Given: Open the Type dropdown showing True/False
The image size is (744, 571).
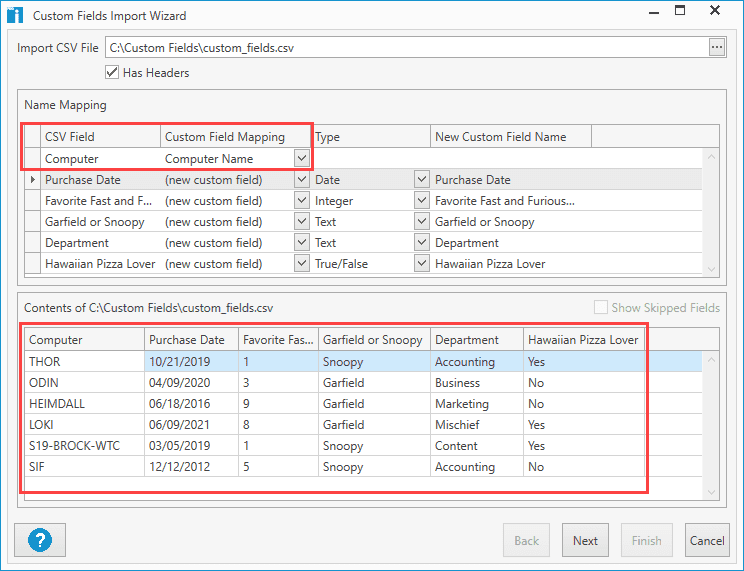Looking at the screenshot, I should pyautogui.click(x=421, y=263).
